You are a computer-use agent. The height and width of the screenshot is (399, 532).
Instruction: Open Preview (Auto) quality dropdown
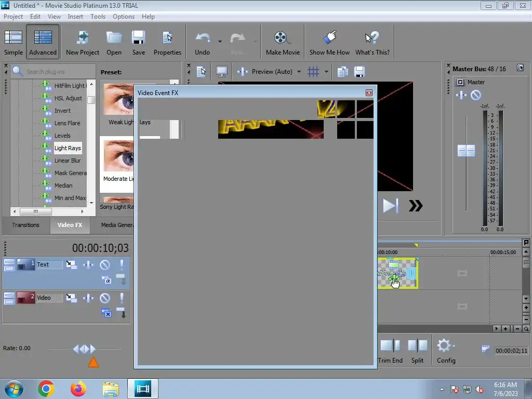click(299, 72)
